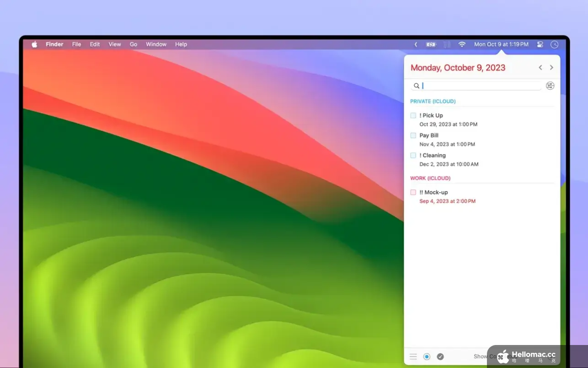The width and height of the screenshot is (588, 368).
Task: Click the PRIVATE (ICLOUD) list header
Action: point(433,101)
